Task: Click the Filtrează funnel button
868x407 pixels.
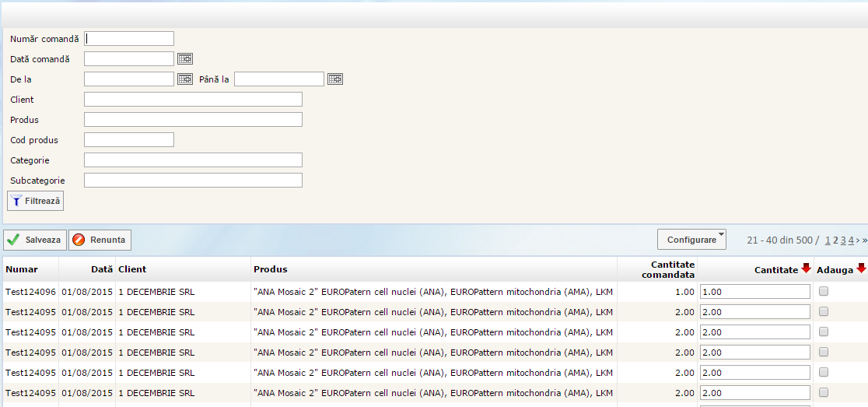Action: coord(35,201)
